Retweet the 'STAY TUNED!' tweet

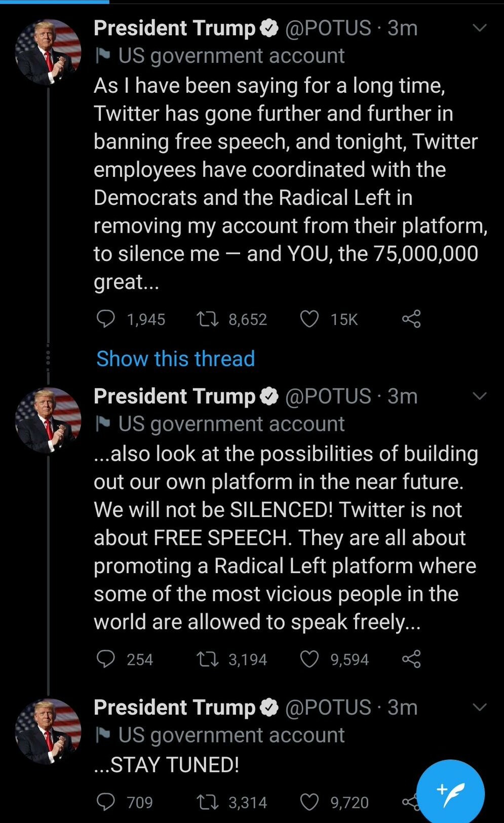click(x=207, y=802)
